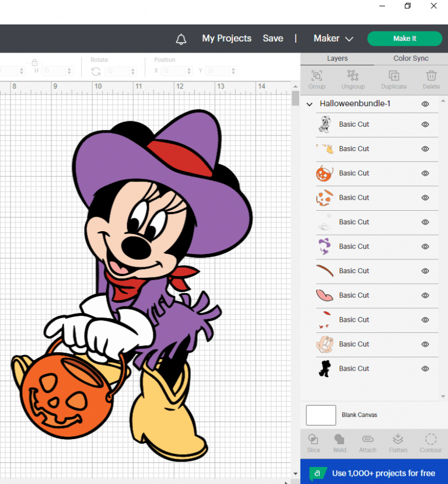Click the Position X stepper arrows
Screen dimensions: 448x484
(189, 71)
